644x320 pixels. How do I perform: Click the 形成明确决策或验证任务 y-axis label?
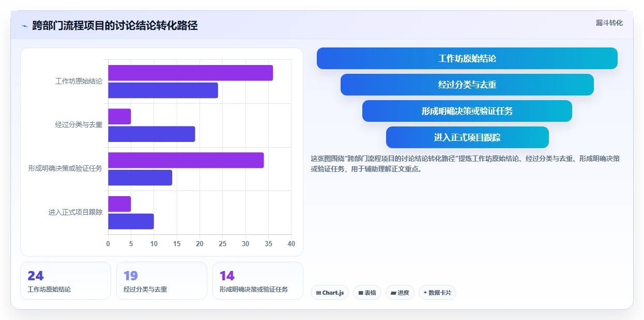pyautogui.click(x=65, y=169)
